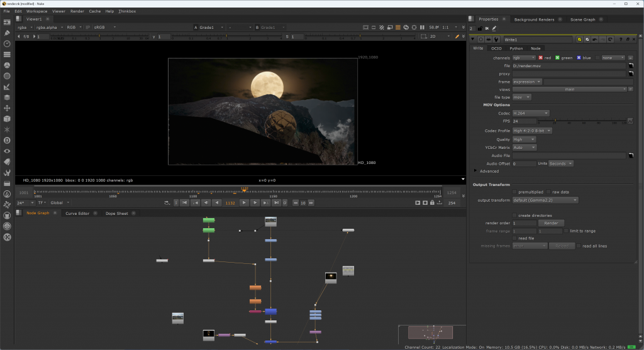The width and height of the screenshot is (644, 350).
Task: Open the 3D nodes cube icon
Action: coord(7,118)
